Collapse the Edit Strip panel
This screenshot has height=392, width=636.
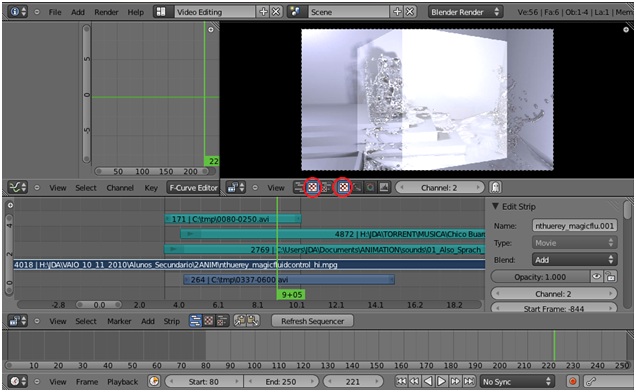[495, 206]
